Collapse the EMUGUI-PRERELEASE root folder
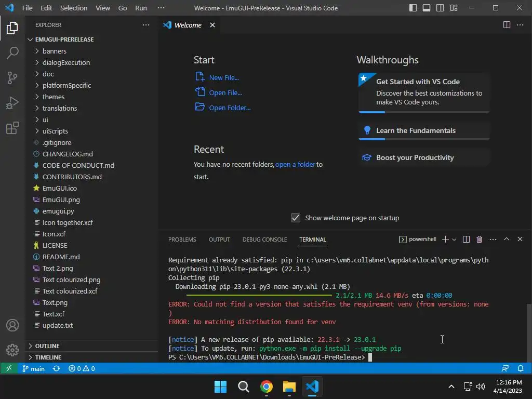The image size is (532, 399). 64,39
